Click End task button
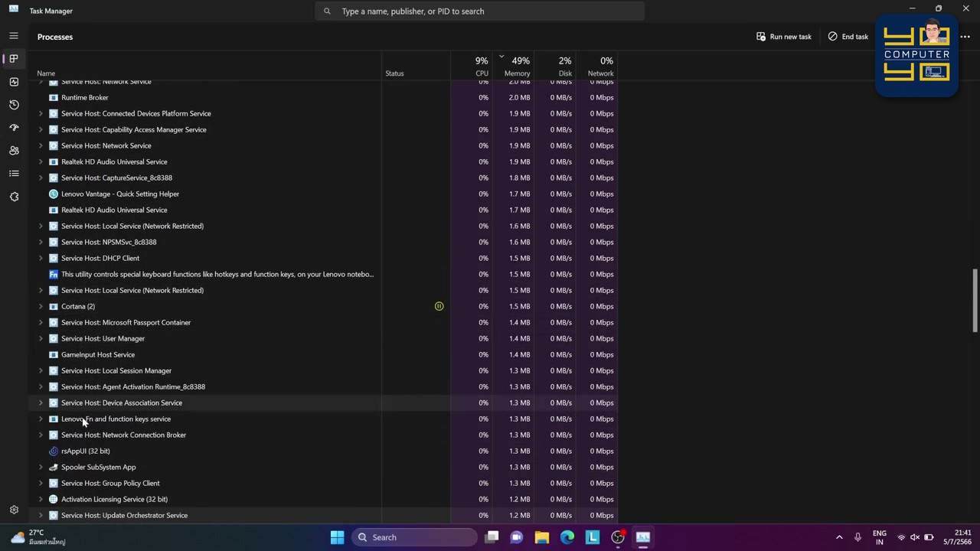980x551 pixels. (848, 37)
